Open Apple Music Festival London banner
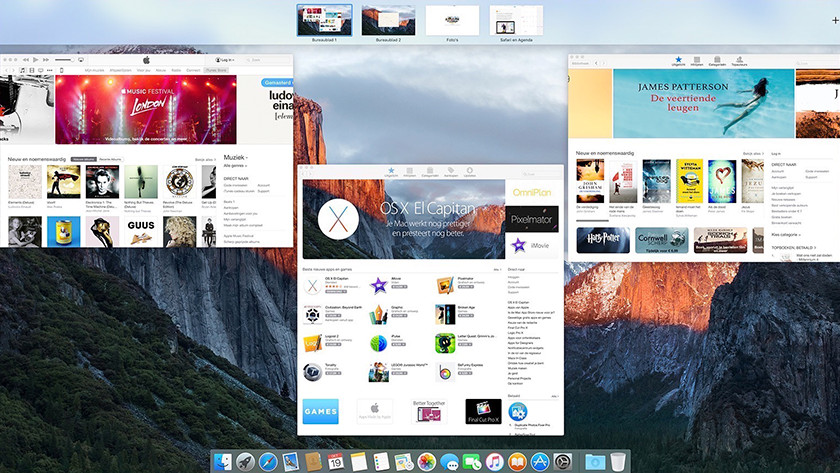840x473 pixels. point(146,109)
